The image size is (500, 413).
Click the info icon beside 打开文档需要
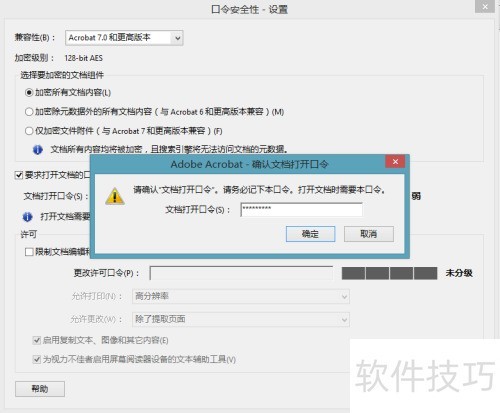27,217
